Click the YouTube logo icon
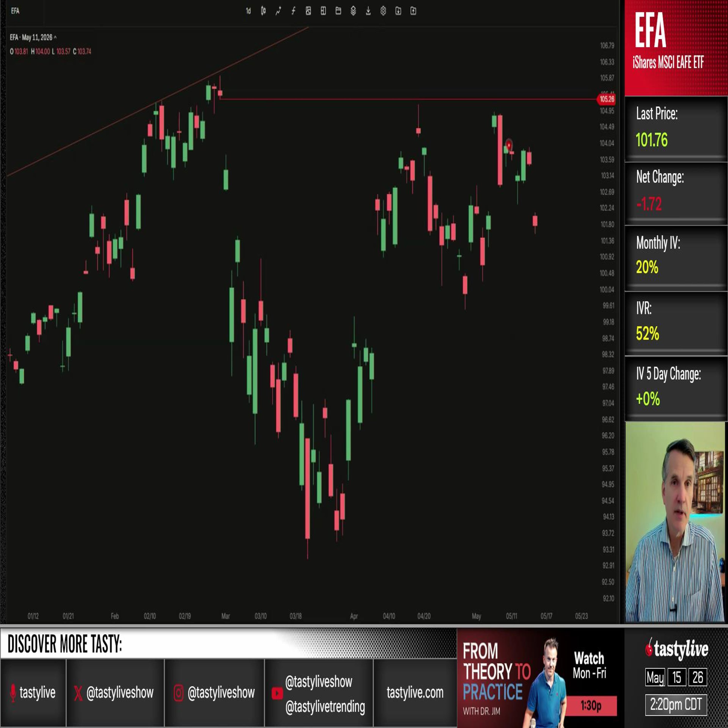Screen dimensions: 728x728 (x=277, y=693)
